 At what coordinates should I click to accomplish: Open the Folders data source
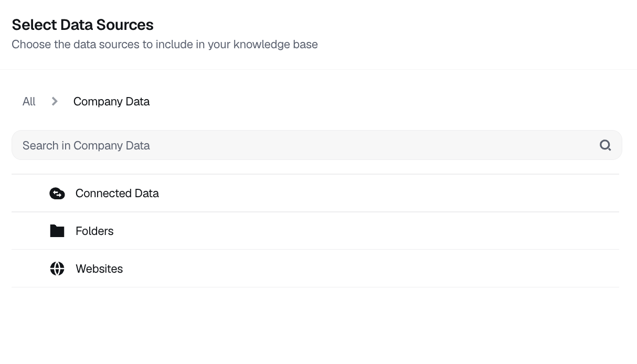[x=315, y=231]
